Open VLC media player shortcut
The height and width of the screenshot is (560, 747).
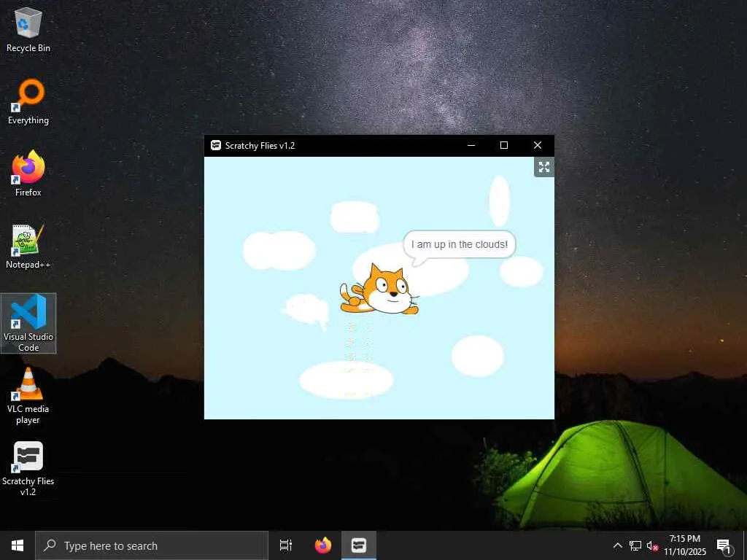tap(28, 395)
